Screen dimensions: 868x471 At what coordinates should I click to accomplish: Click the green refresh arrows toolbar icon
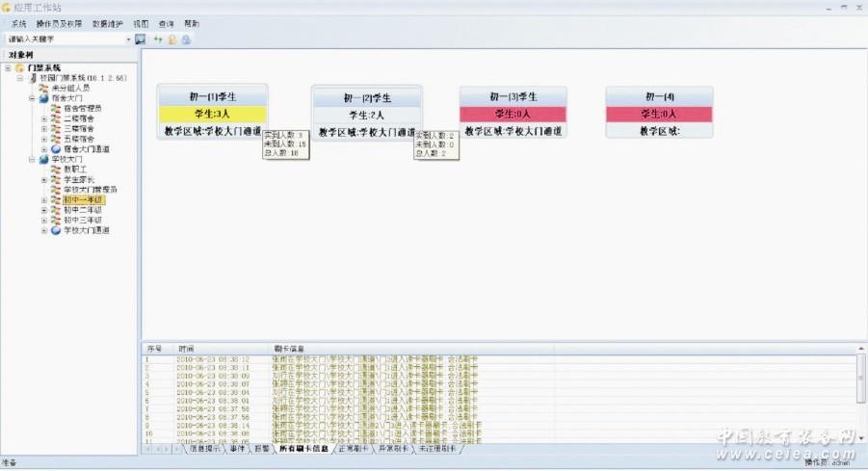point(158,39)
